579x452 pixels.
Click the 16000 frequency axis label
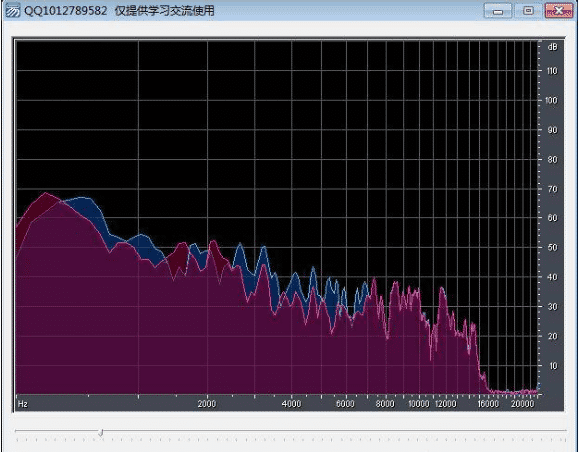click(488, 404)
